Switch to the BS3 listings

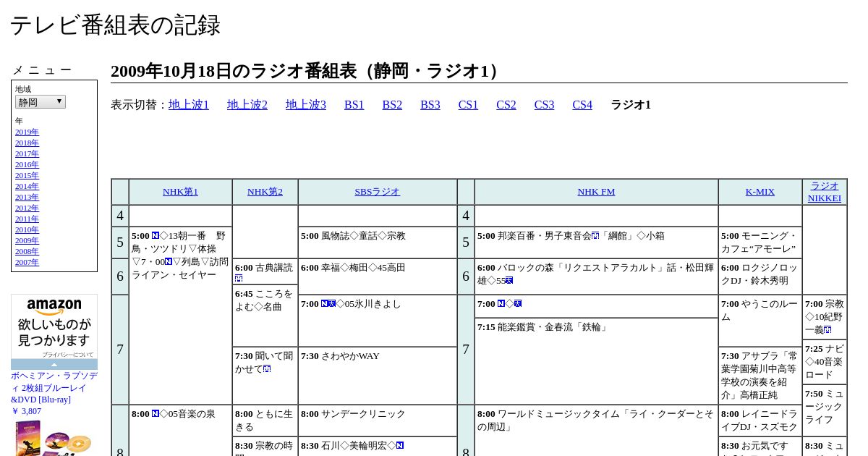point(430,105)
